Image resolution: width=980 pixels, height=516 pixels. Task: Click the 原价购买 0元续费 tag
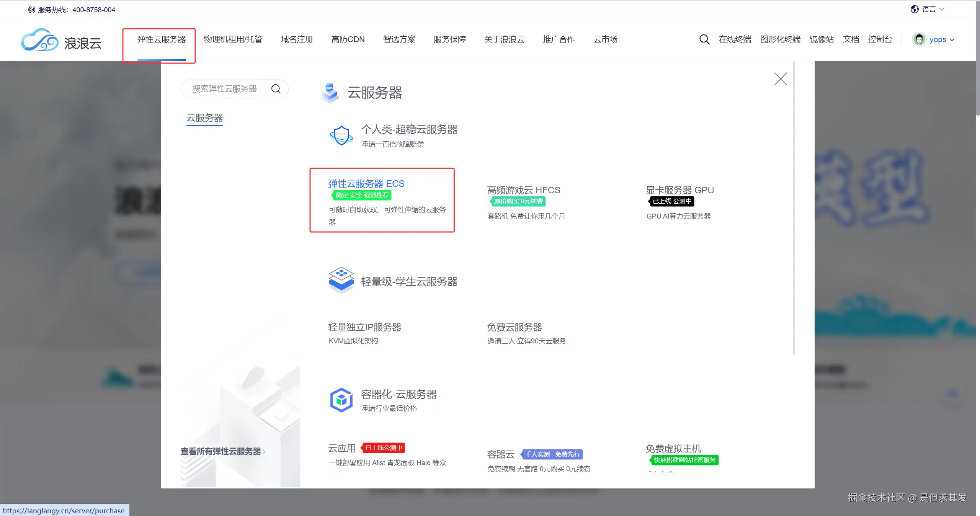[518, 201]
